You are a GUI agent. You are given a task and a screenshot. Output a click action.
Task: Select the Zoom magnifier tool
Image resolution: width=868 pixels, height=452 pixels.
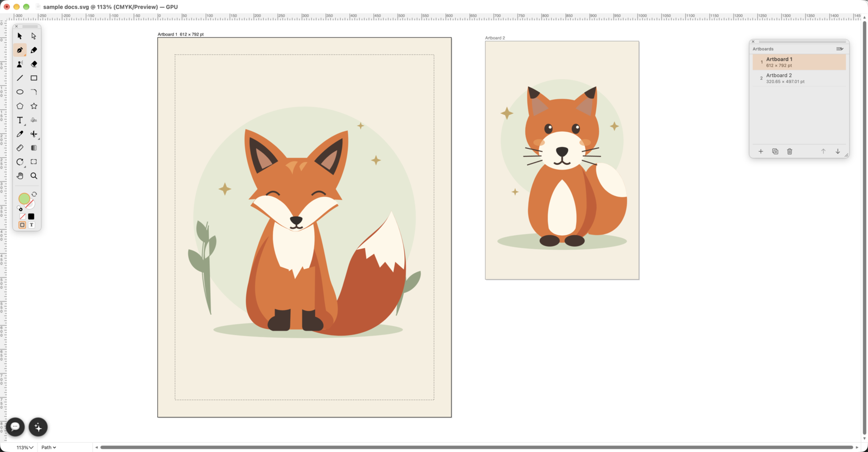[34, 176]
